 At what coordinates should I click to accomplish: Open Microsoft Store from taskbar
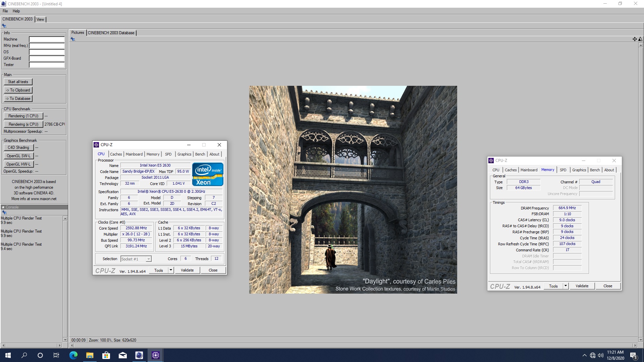click(106, 355)
